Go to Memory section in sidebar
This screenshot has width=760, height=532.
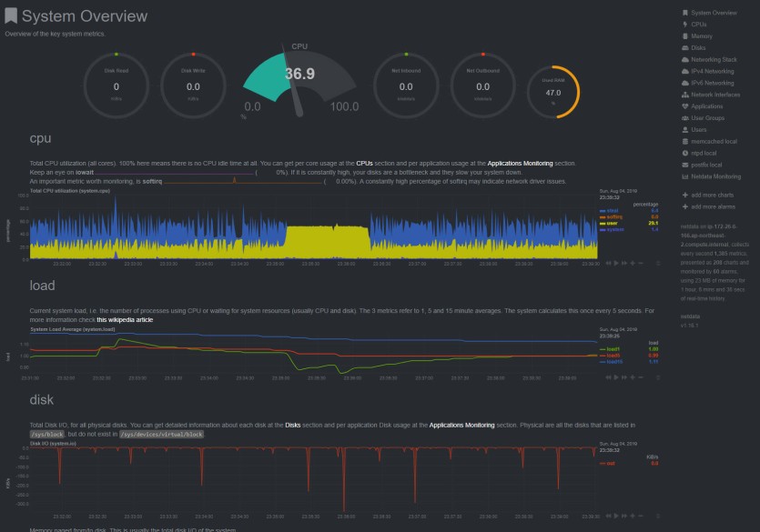point(702,35)
